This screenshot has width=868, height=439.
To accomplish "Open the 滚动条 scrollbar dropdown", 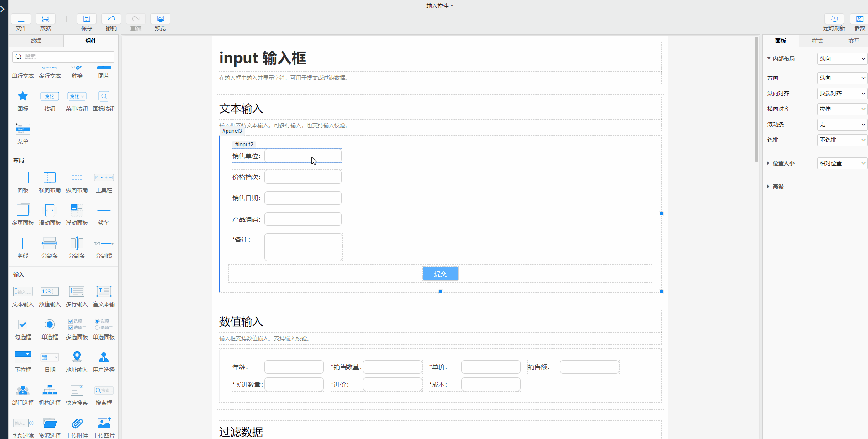I will click(x=841, y=125).
